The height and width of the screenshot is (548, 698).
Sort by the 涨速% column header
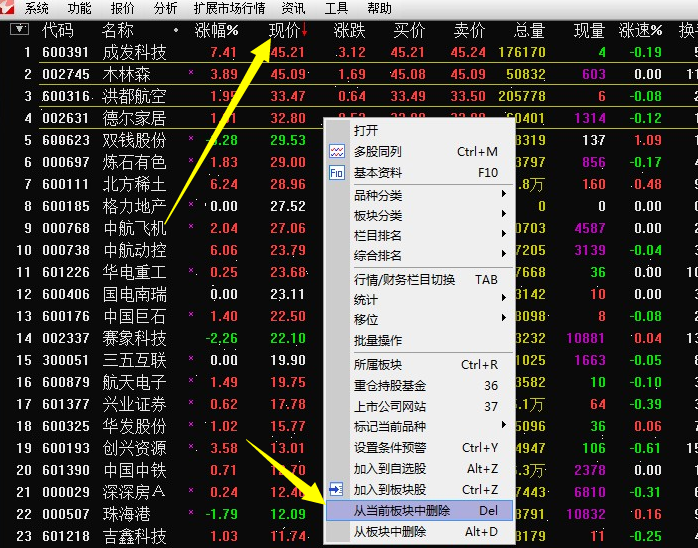pos(641,30)
